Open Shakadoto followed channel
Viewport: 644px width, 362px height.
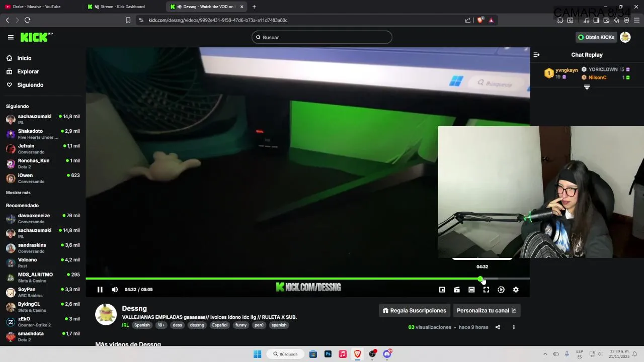pos(43,134)
